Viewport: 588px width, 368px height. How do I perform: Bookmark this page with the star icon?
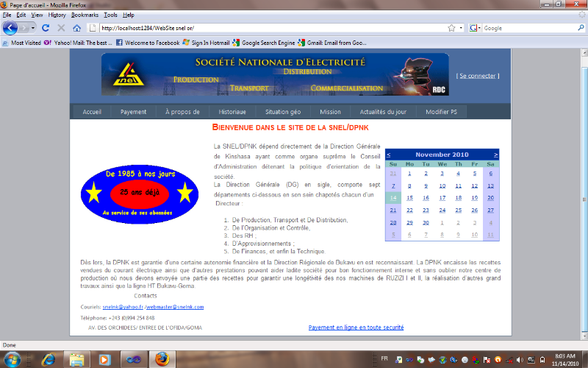click(x=451, y=28)
